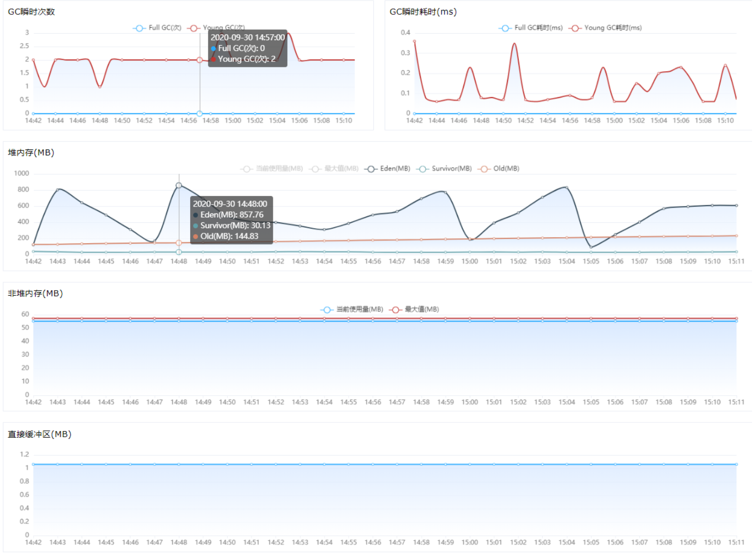Click 1000 on heap memory y-axis

[21, 173]
